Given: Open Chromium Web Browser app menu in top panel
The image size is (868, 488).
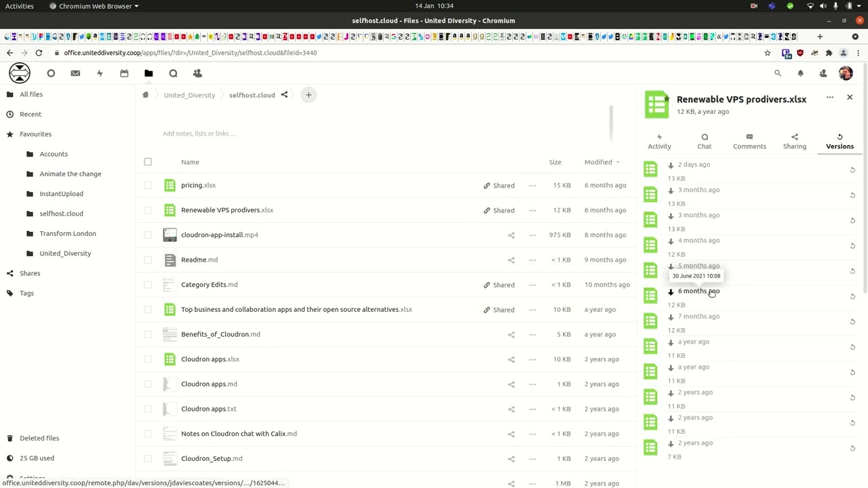Looking at the screenshot, I should pos(94,6).
